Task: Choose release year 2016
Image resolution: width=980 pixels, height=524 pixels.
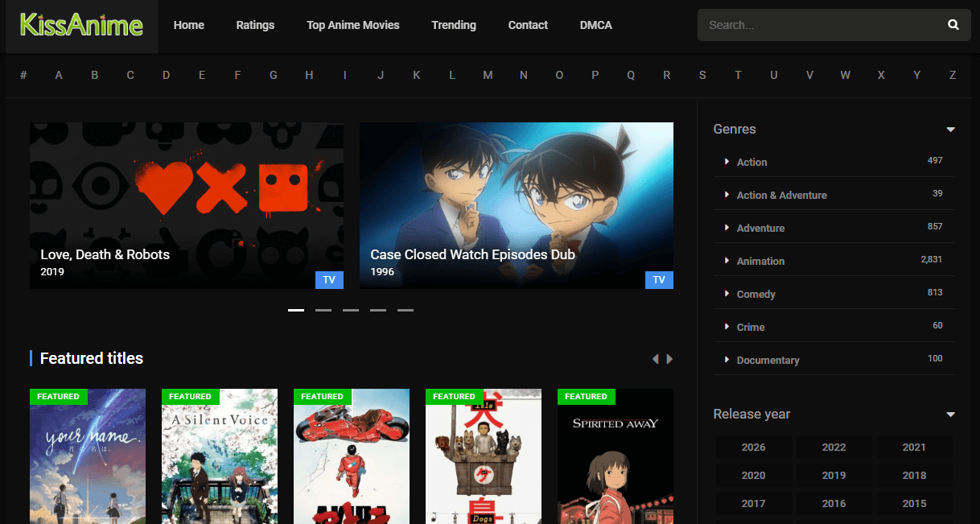Action: point(834,504)
